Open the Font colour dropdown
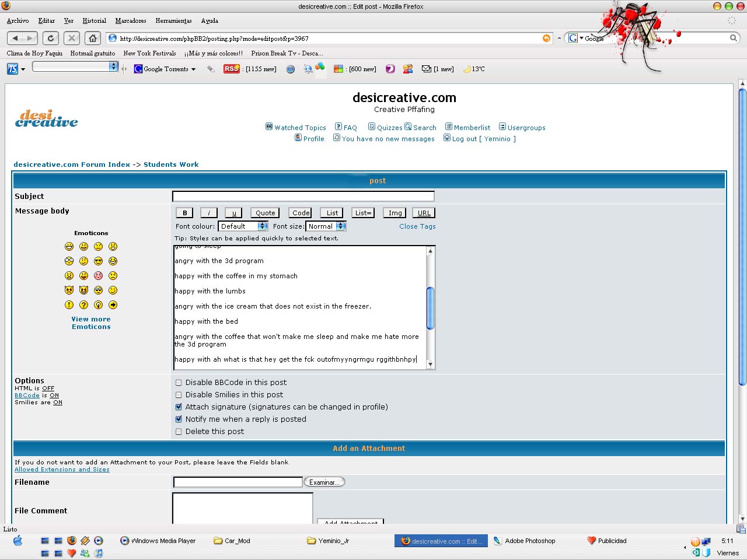The image size is (747, 560). [243, 226]
